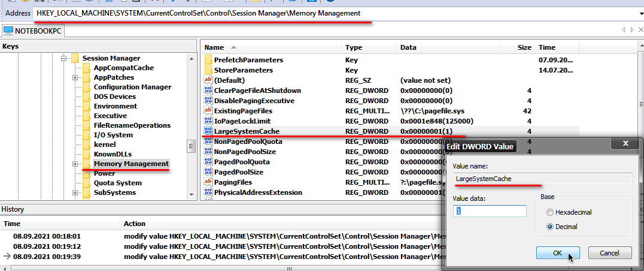Close the current NOTEBOOKPC tab

(642, 30)
